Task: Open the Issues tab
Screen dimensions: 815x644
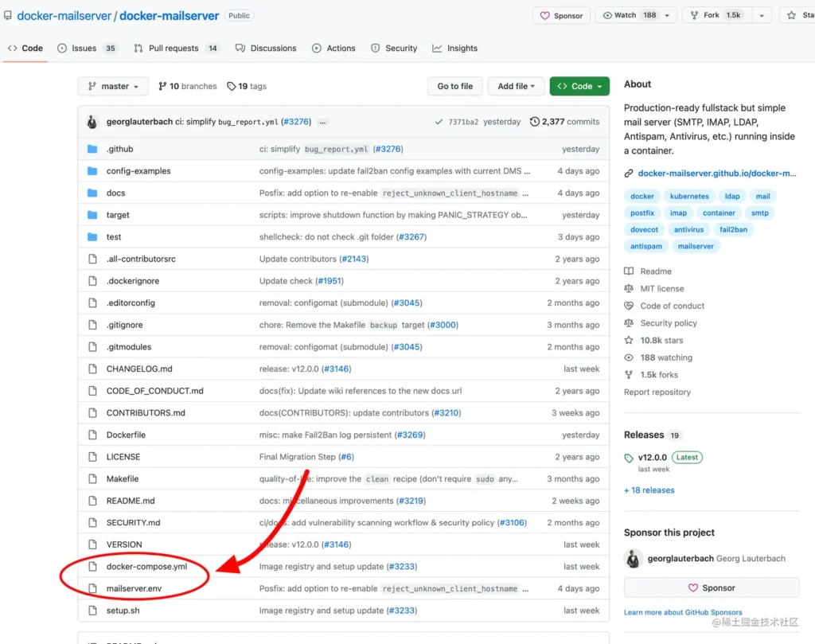Action: point(87,49)
